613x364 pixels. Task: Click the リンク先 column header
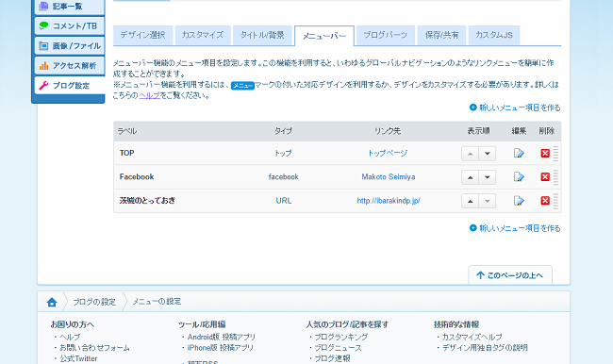point(388,131)
